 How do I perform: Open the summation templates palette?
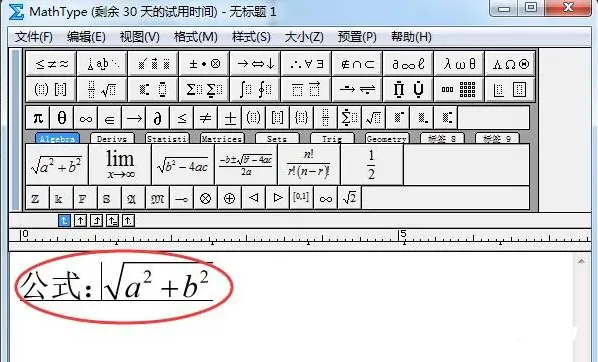204,89
